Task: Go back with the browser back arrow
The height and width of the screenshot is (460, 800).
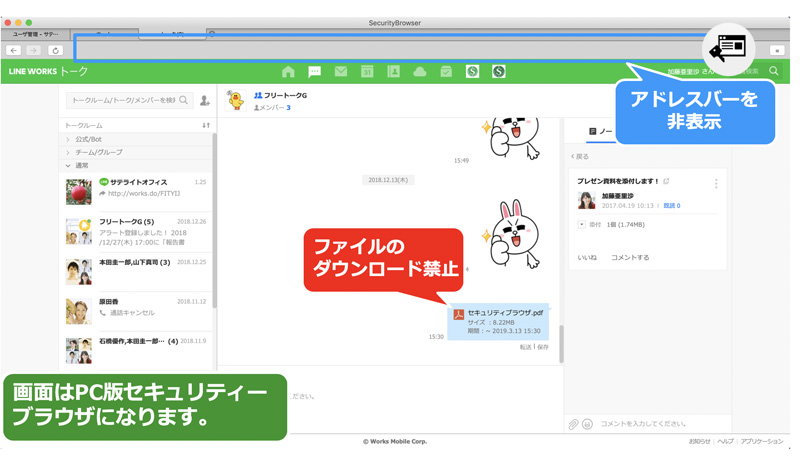Action: tap(14, 50)
